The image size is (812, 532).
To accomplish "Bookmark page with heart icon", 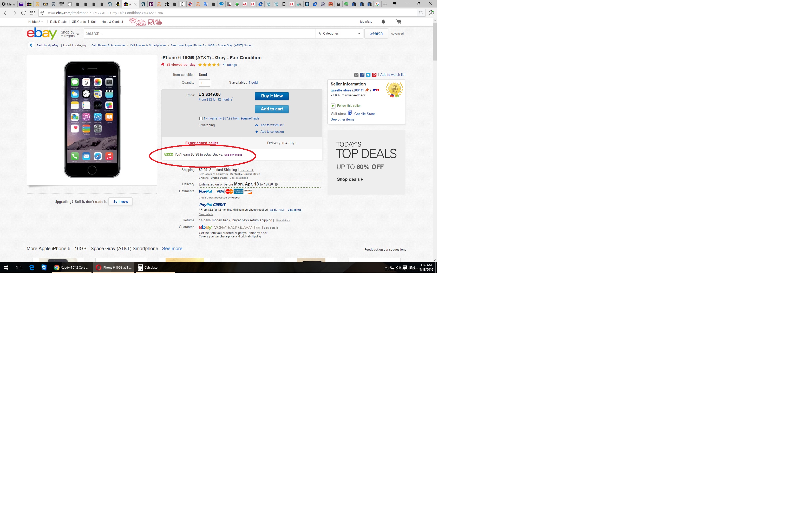I will point(421,13).
